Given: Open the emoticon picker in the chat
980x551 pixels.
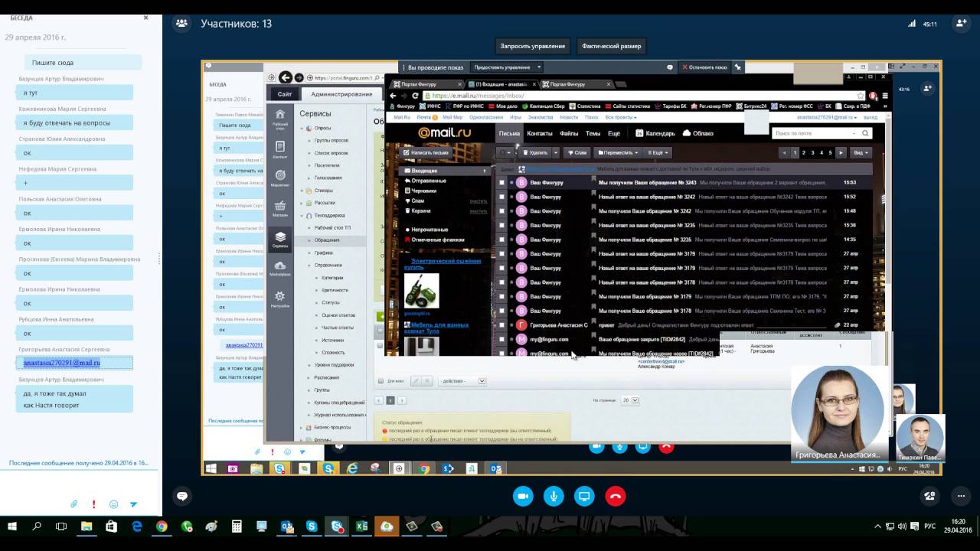Looking at the screenshot, I should coord(113,504).
